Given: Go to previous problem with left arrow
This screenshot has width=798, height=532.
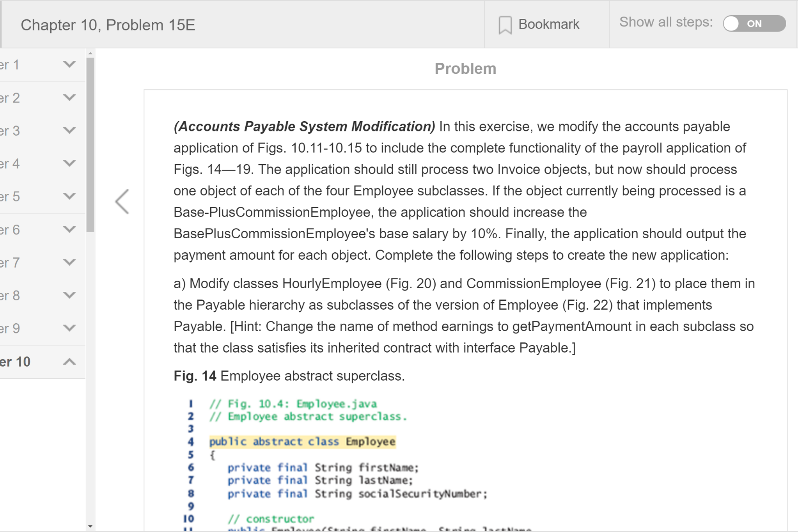Looking at the screenshot, I should (x=122, y=202).
